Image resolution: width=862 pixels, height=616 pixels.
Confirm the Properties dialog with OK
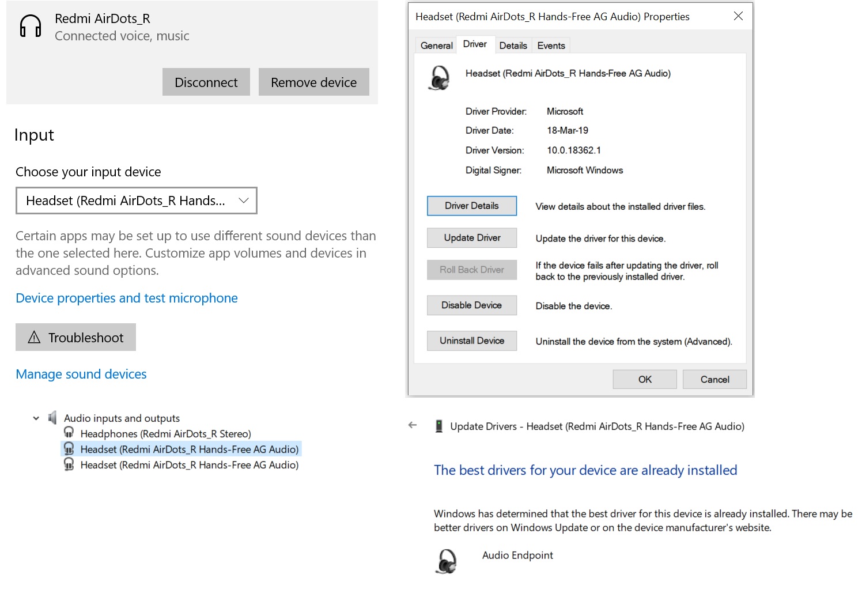645,379
